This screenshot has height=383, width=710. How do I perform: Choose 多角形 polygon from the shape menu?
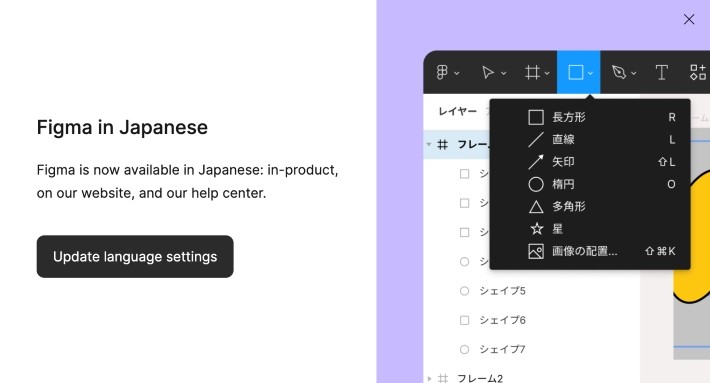[x=590, y=206]
